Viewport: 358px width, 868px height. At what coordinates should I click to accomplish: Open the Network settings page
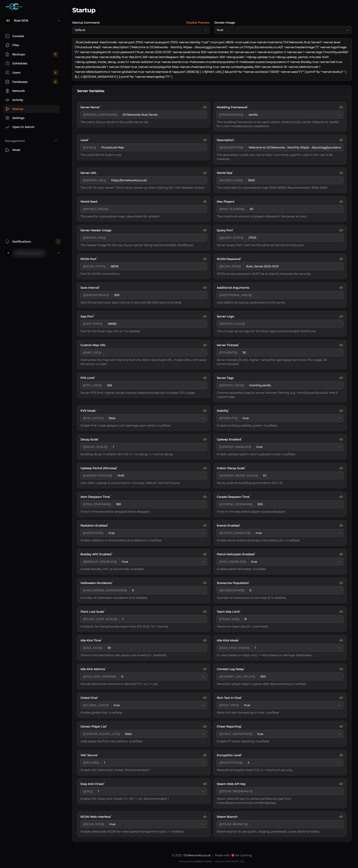click(x=18, y=91)
